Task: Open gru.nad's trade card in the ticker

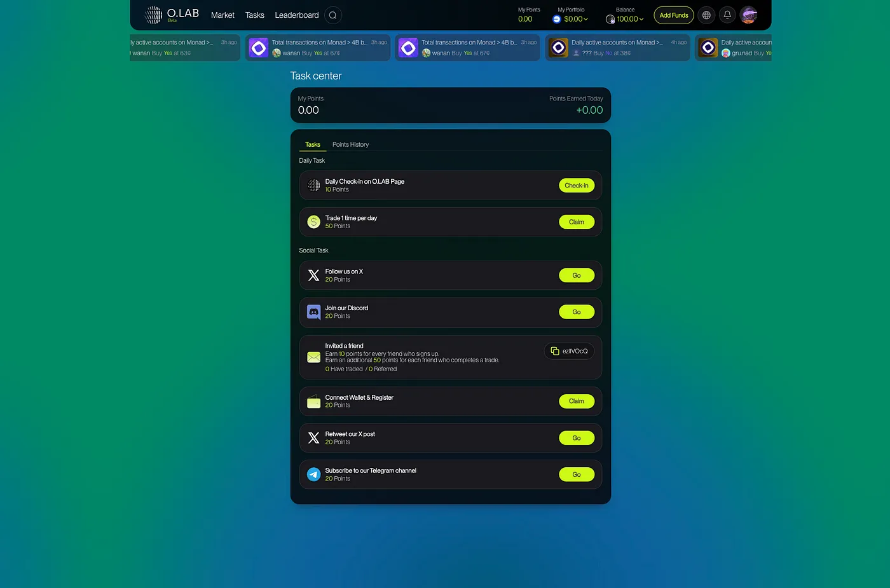Action: pos(734,48)
